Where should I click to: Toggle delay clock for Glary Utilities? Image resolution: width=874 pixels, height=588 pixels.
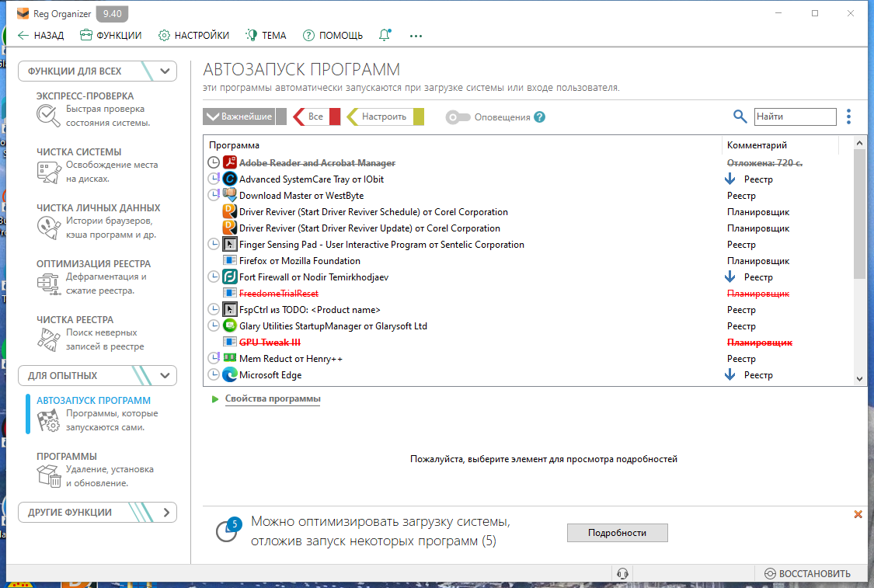pyautogui.click(x=214, y=326)
